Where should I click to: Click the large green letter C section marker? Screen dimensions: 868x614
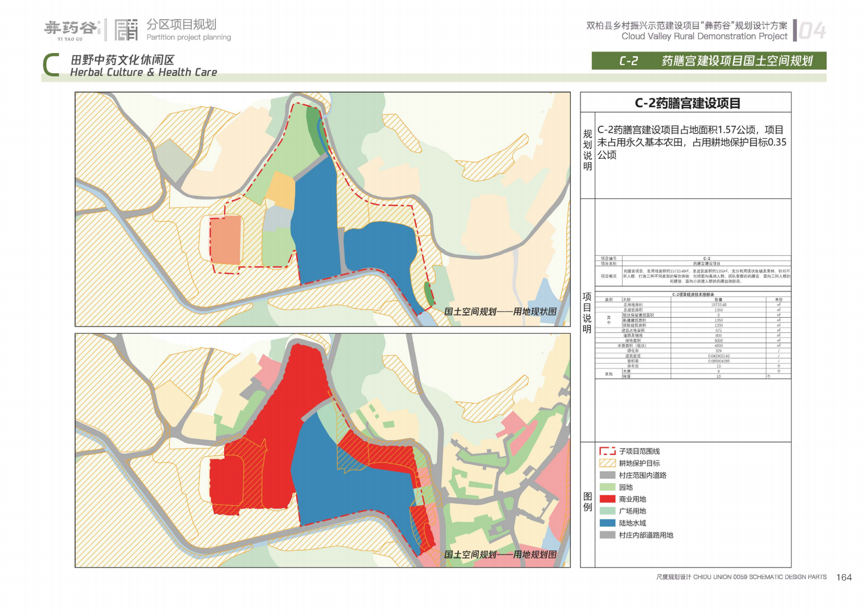click(x=51, y=65)
